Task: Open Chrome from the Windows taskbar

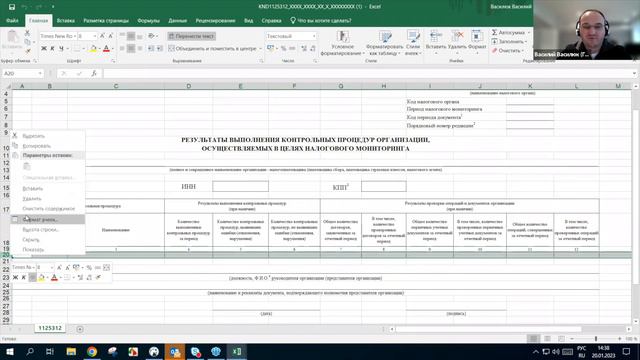Action: [x=92, y=351]
